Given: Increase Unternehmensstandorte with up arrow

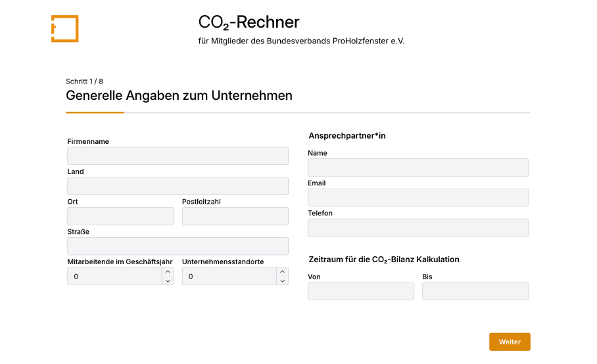Looking at the screenshot, I should pyautogui.click(x=283, y=271).
